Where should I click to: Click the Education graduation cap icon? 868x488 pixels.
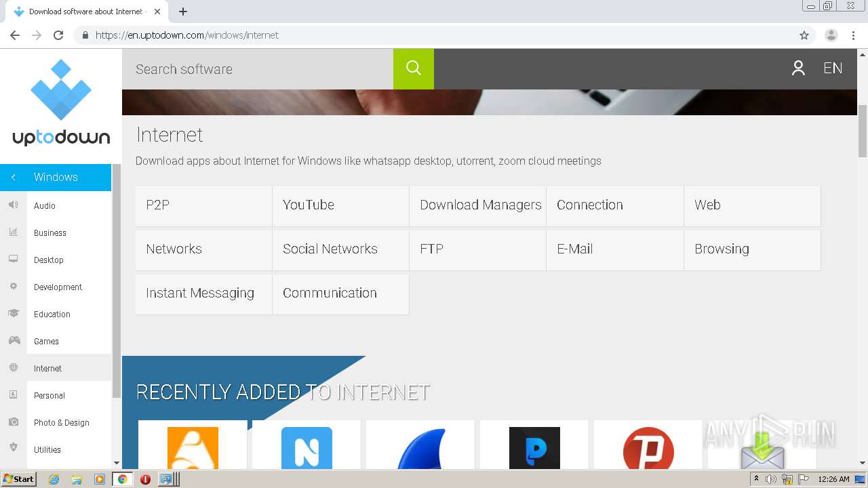(x=13, y=314)
